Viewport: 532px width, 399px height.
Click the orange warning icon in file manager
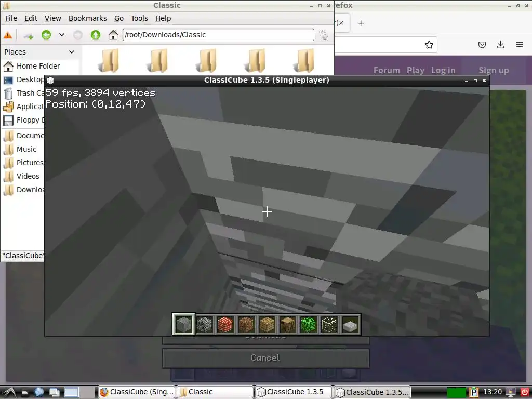(x=8, y=35)
